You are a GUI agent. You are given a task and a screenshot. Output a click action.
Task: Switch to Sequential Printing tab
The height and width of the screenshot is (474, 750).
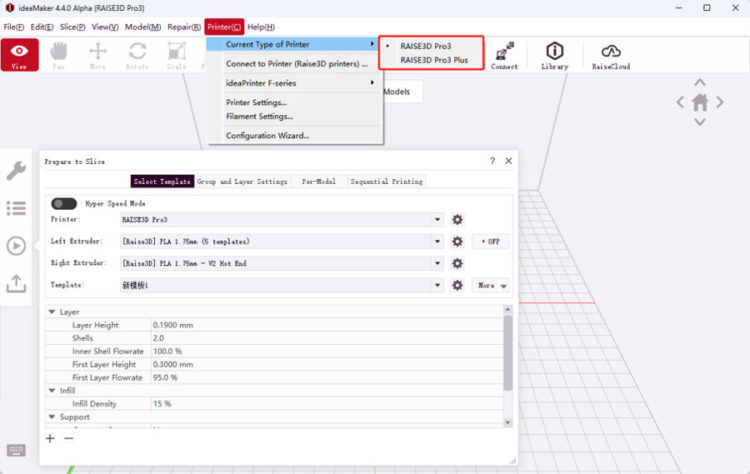[386, 181]
